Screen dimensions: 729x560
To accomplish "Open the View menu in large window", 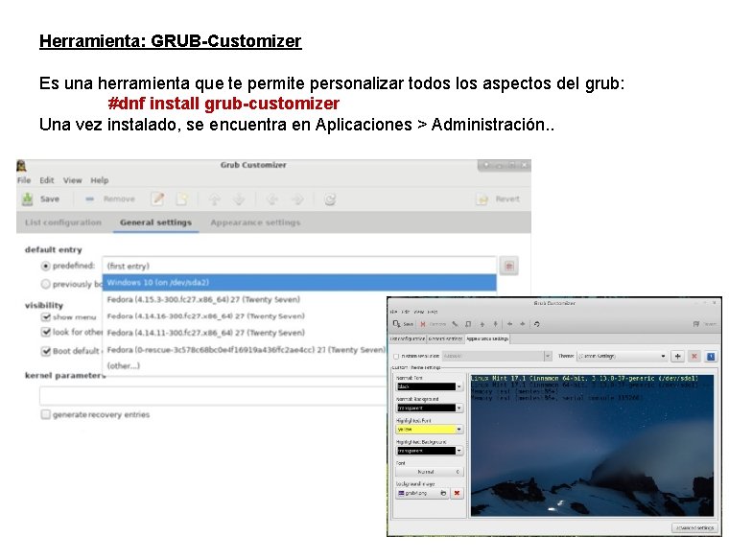I will point(73,180).
